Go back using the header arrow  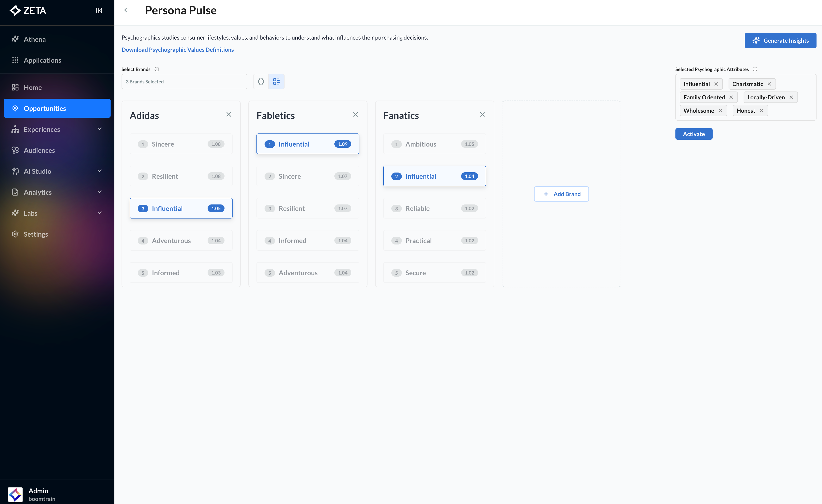[x=126, y=10]
